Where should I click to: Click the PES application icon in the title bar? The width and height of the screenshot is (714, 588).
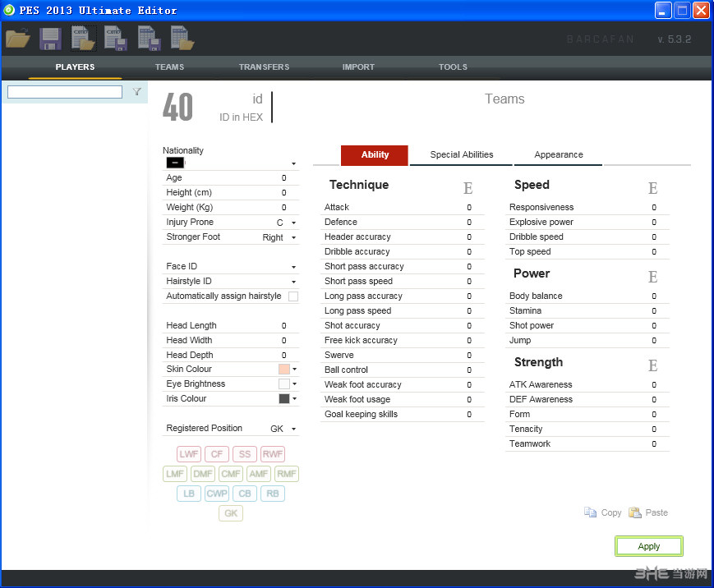[x=9, y=10]
